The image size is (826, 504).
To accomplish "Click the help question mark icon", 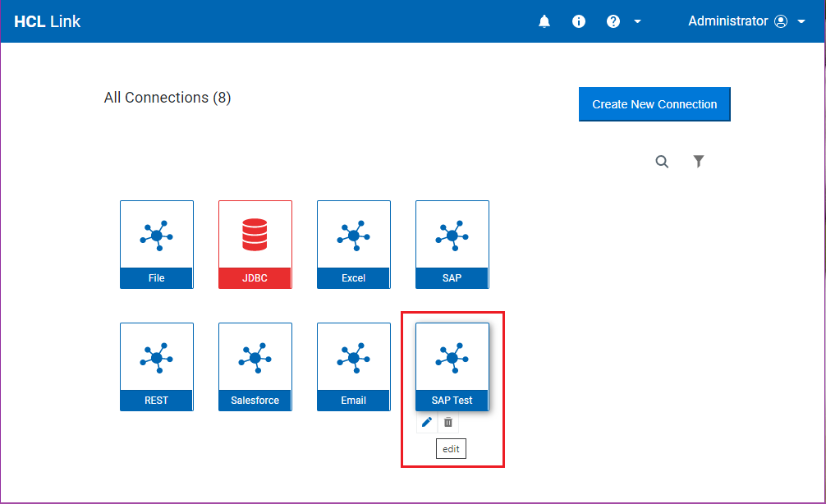I will 613,21.
